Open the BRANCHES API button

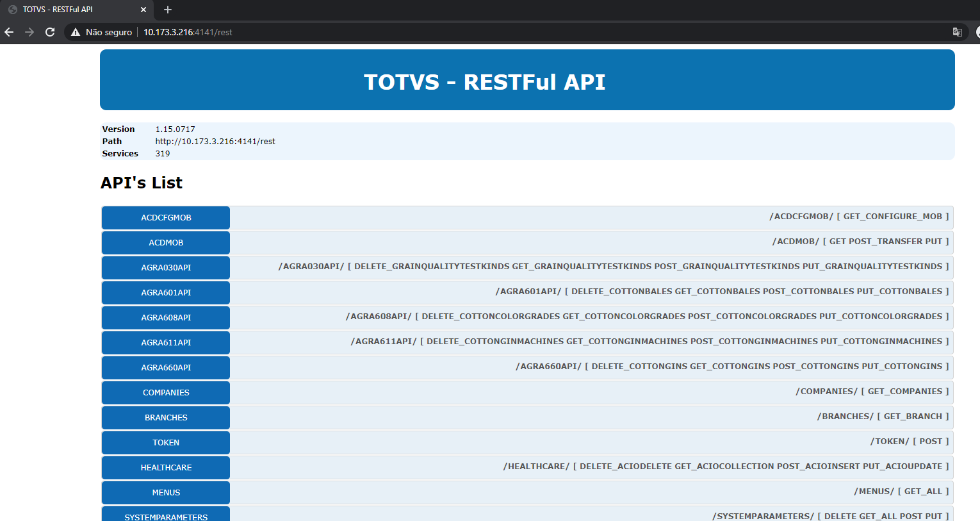point(166,418)
